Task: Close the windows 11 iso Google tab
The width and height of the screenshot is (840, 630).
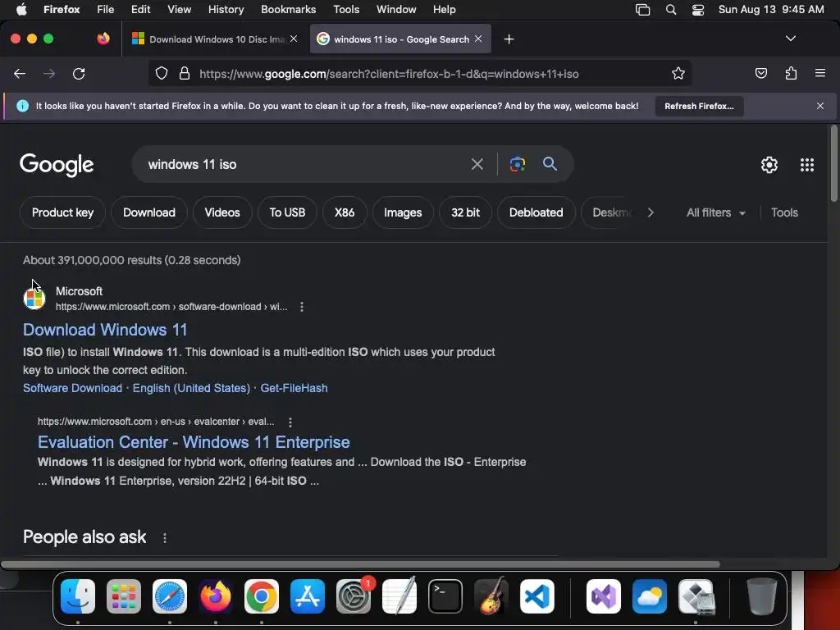Action: [x=478, y=39]
